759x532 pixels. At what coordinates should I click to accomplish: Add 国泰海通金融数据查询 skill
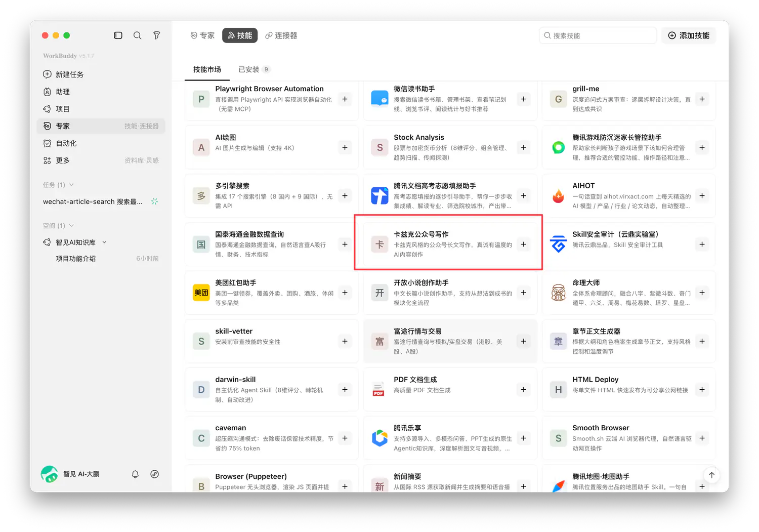tap(345, 244)
